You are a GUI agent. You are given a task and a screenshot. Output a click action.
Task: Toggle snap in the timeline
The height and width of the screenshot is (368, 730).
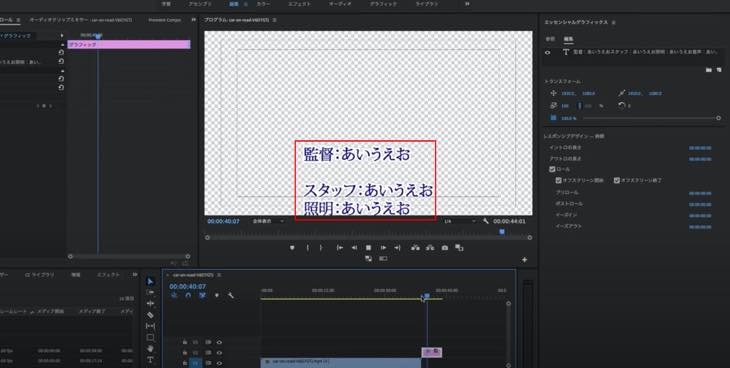tap(188, 295)
